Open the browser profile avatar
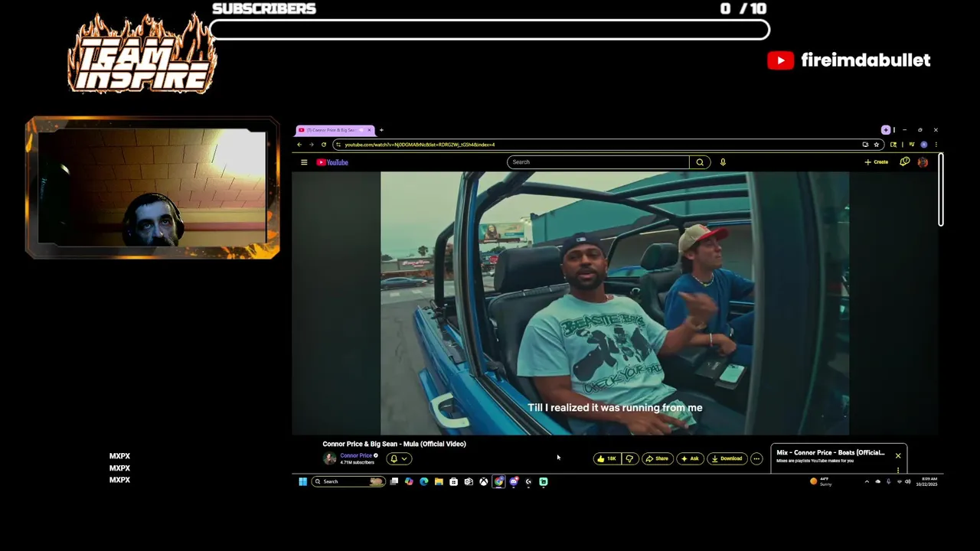The width and height of the screenshot is (980, 551). [924, 145]
